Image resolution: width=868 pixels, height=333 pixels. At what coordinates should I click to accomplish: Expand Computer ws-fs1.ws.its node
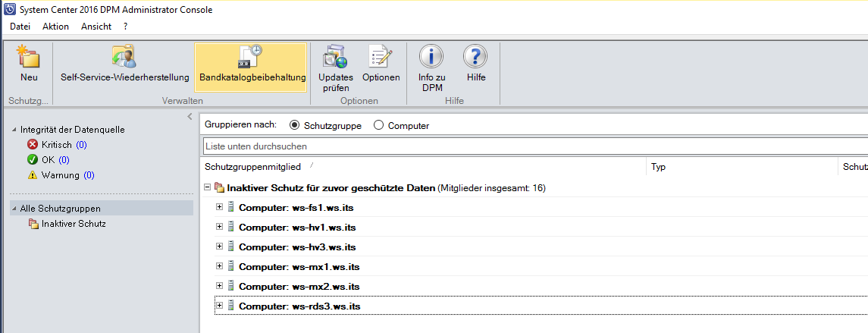coord(219,207)
